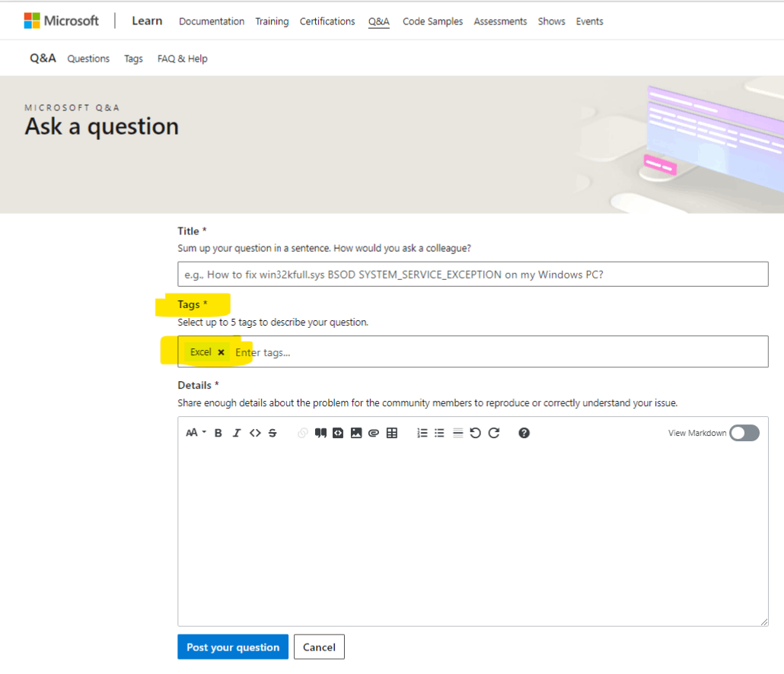This screenshot has width=784, height=674.
Task: Click Post your question button
Action: coord(233,647)
